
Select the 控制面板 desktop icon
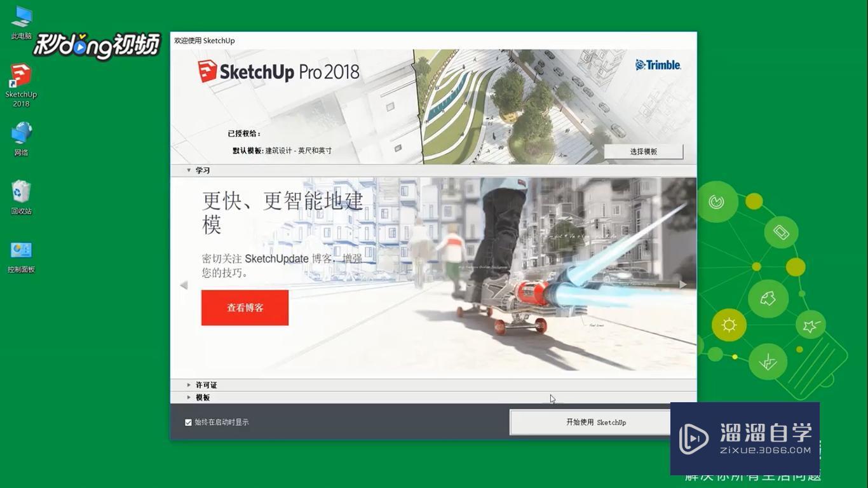coord(21,256)
